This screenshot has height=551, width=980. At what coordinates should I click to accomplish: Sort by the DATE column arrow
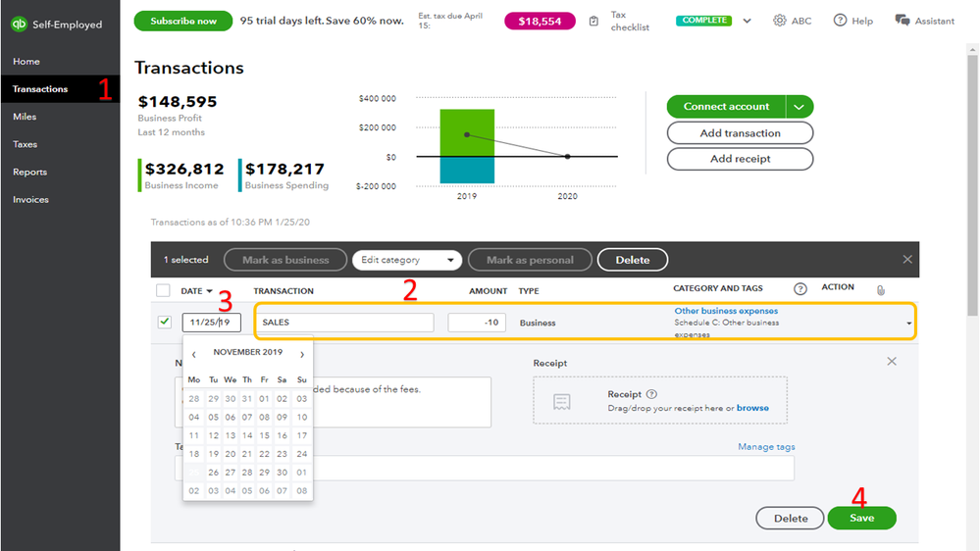coord(209,291)
